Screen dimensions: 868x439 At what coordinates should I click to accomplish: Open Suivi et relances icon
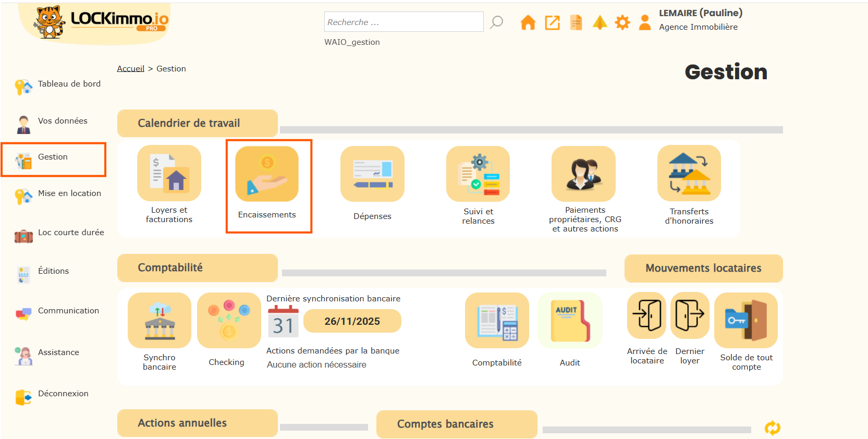coord(478,174)
